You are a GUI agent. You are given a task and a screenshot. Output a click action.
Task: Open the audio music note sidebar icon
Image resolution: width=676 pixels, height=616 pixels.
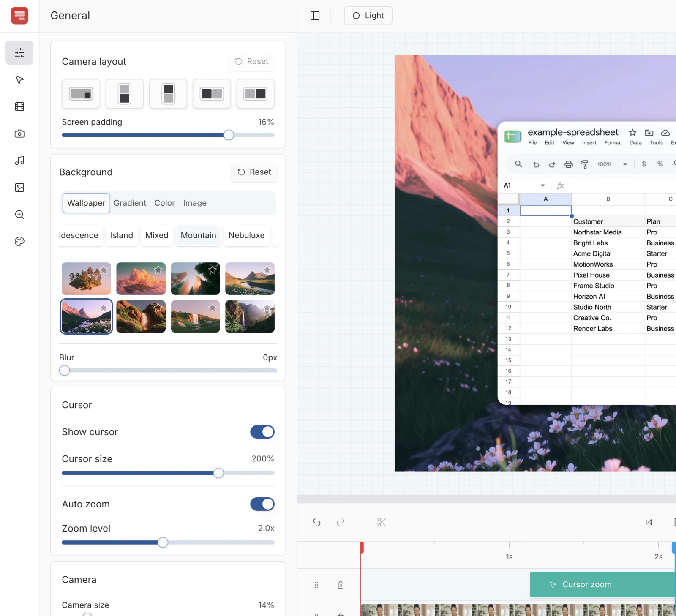19,161
